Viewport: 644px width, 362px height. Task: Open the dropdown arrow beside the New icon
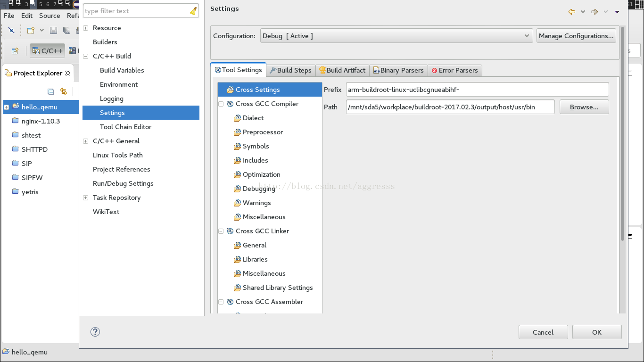41,30
